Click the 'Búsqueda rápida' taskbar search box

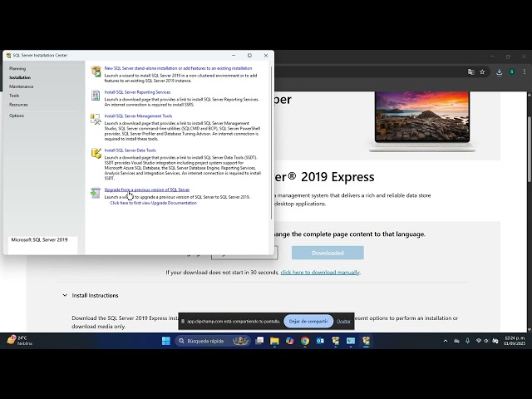pos(213,341)
